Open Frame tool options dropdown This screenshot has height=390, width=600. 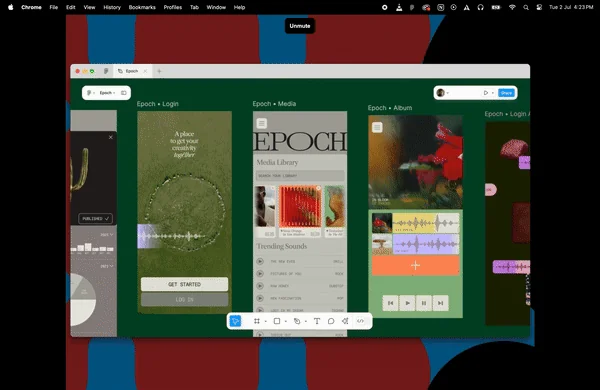tap(266, 321)
